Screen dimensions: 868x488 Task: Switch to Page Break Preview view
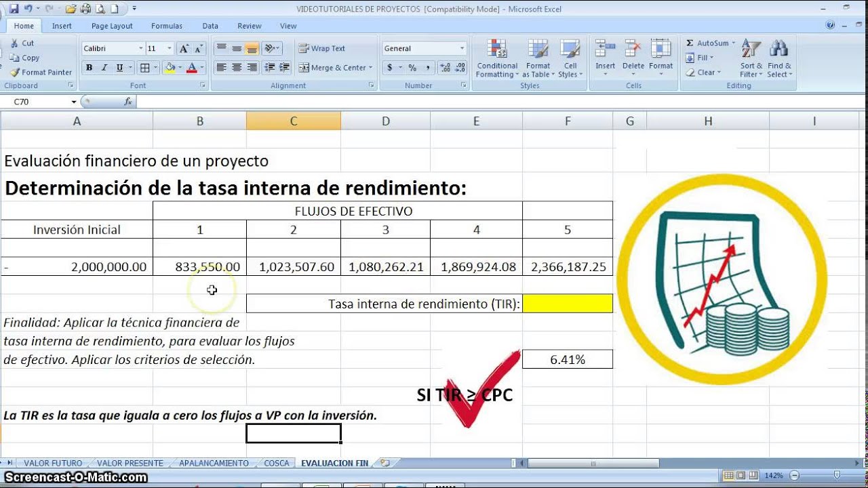pos(755,476)
